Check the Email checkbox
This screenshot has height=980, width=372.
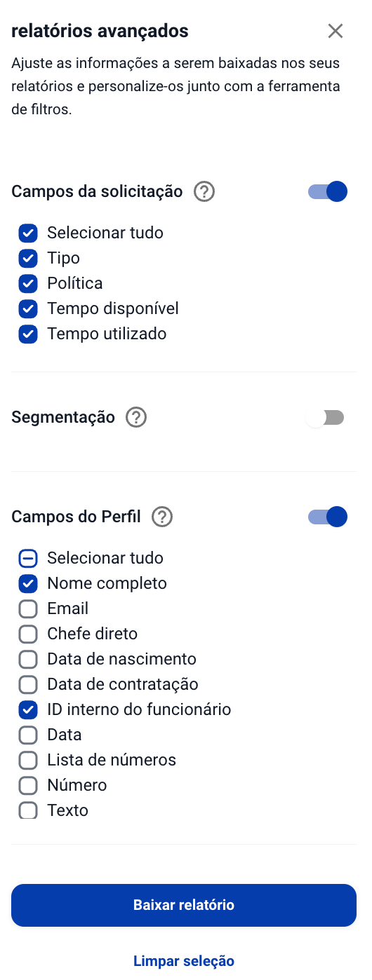pos(28,609)
